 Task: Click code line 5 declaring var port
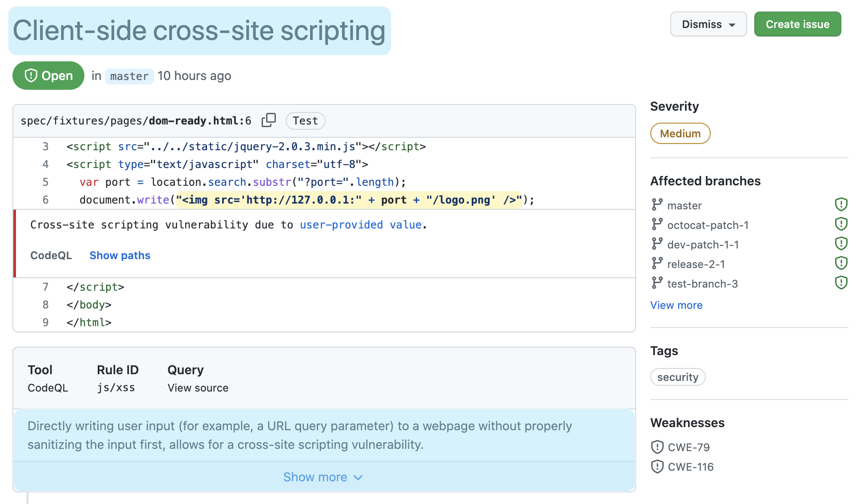click(243, 182)
